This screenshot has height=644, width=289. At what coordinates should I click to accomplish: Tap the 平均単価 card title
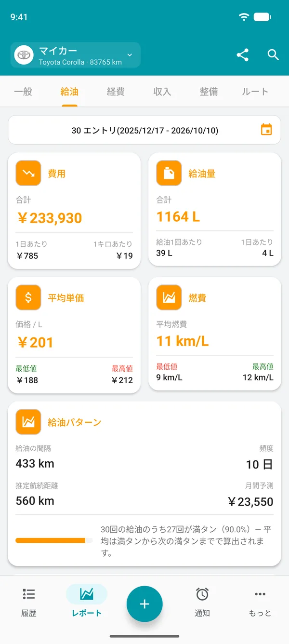pyautogui.click(x=66, y=298)
